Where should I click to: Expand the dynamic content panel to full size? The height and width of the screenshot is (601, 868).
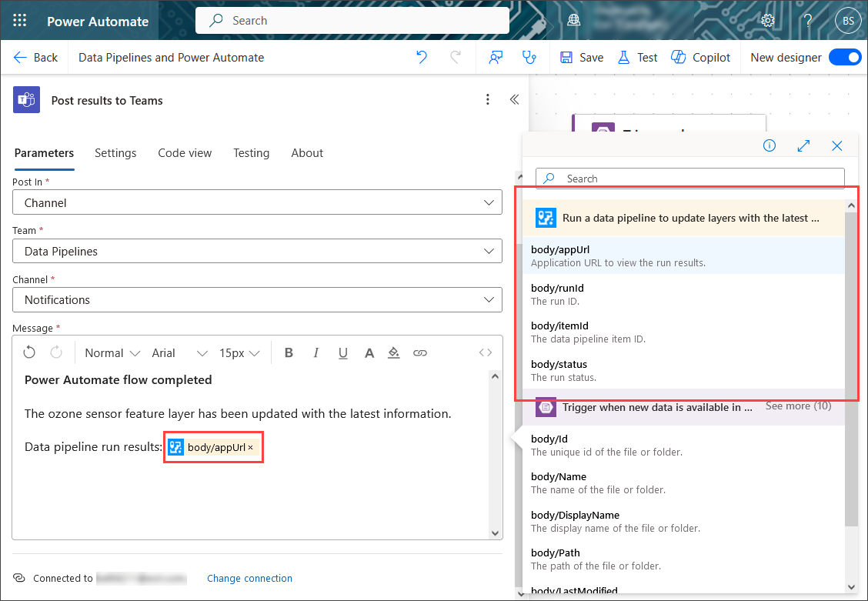coord(803,145)
